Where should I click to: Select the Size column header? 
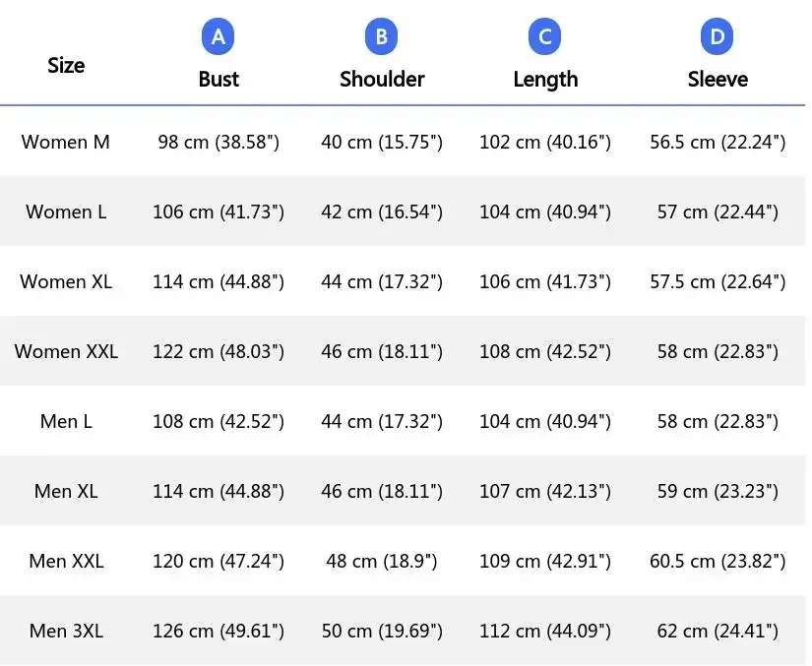click(x=66, y=65)
